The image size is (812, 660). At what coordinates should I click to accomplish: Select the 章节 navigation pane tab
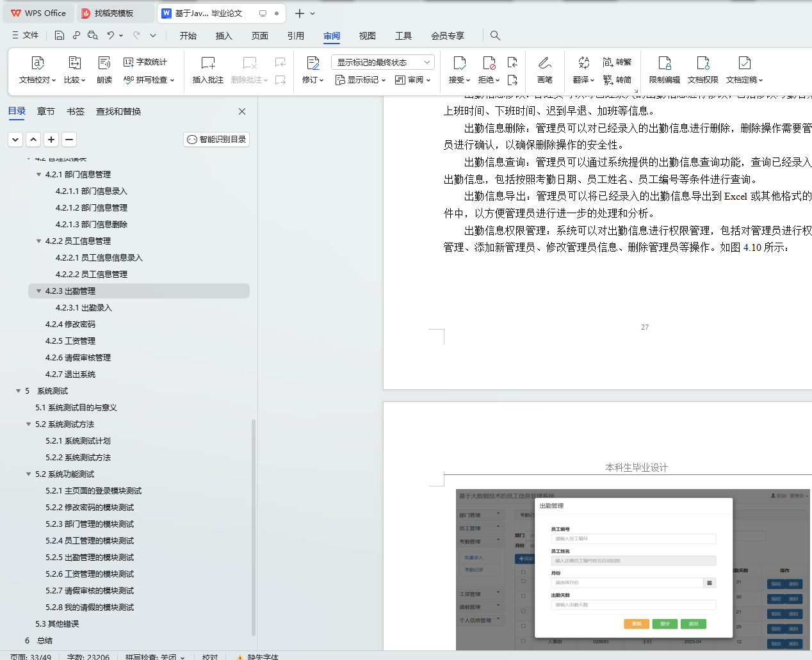46,111
